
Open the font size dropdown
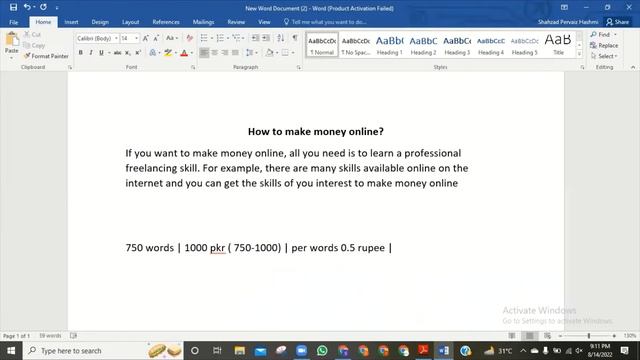pyautogui.click(x=136, y=38)
